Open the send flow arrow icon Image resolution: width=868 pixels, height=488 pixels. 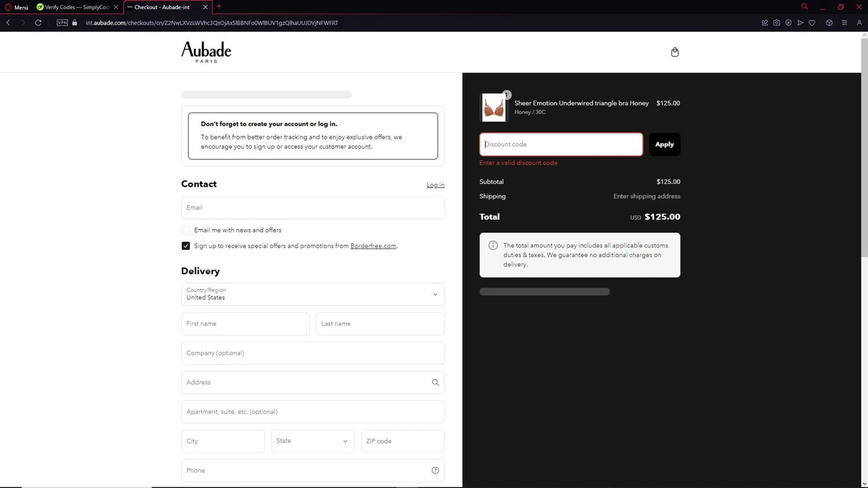tap(800, 23)
